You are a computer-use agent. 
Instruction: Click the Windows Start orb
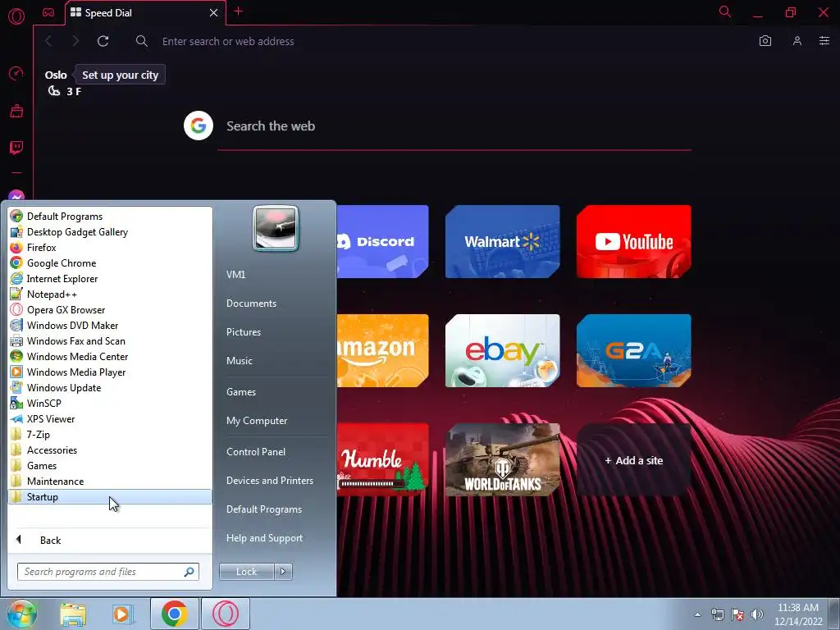click(x=21, y=614)
